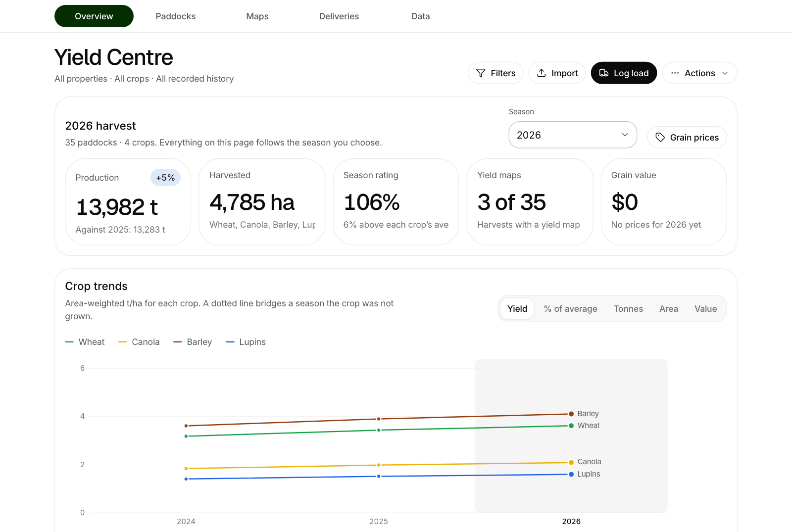Switch to the Paddocks tab

176,16
